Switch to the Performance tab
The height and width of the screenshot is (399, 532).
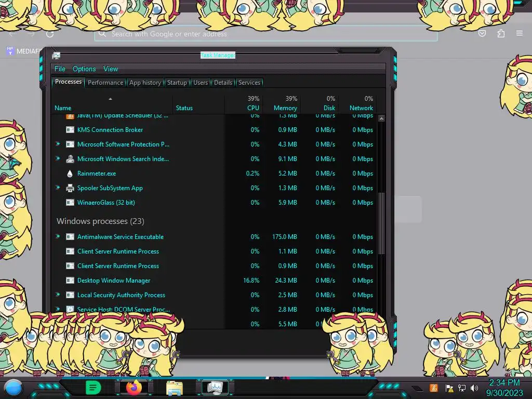click(105, 83)
